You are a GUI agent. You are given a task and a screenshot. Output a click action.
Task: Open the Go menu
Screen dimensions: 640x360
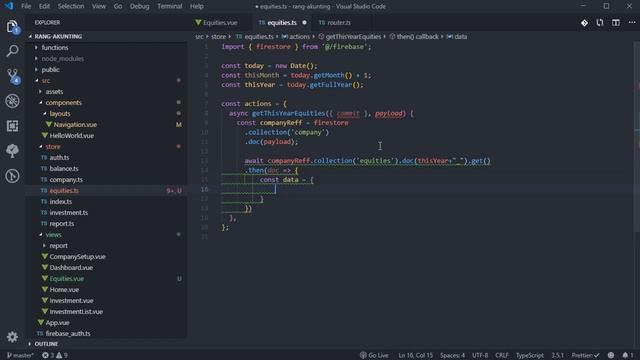tap(118, 6)
